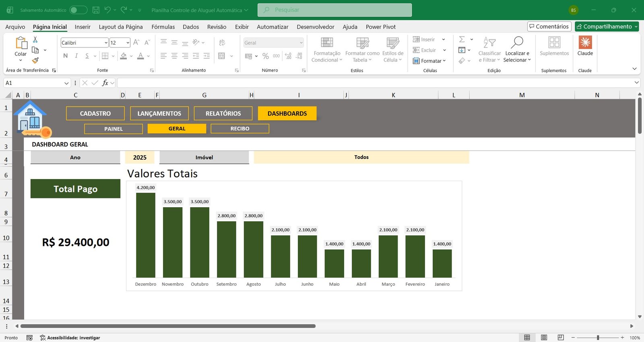Screen dimensions: 644x342
Task: Open the Arquivo menu
Action: pos(15,27)
